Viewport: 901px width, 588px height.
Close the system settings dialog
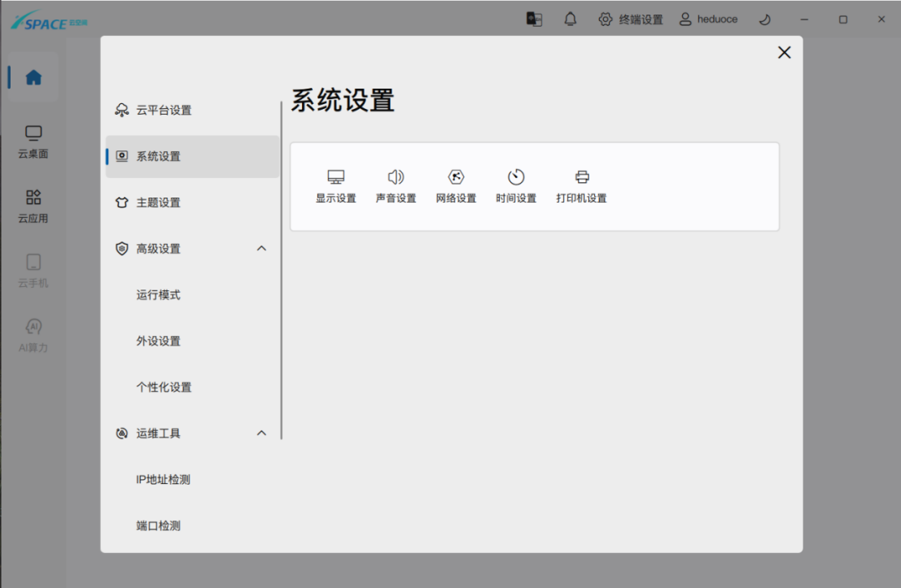(784, 53)
